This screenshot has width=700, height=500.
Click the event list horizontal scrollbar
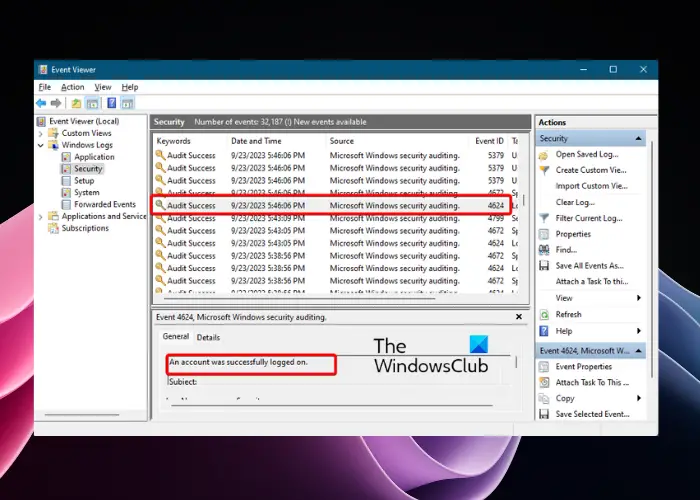pos(299,298)
